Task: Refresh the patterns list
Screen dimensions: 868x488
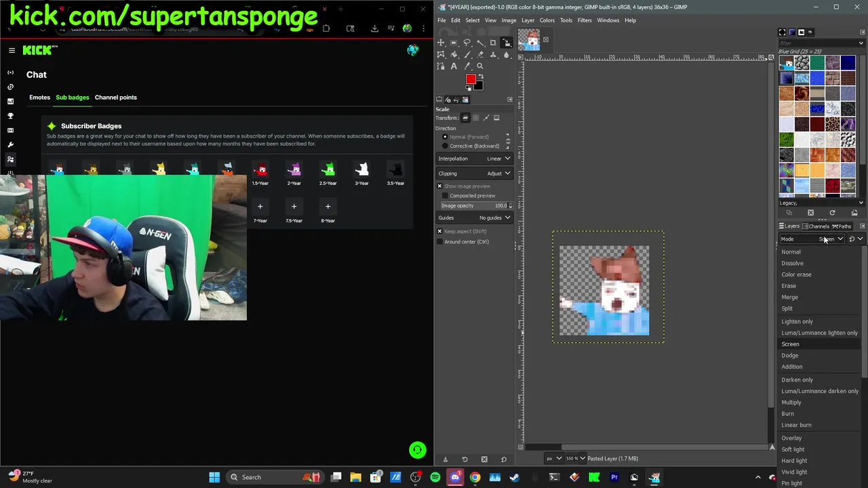Action: (832, 213)
